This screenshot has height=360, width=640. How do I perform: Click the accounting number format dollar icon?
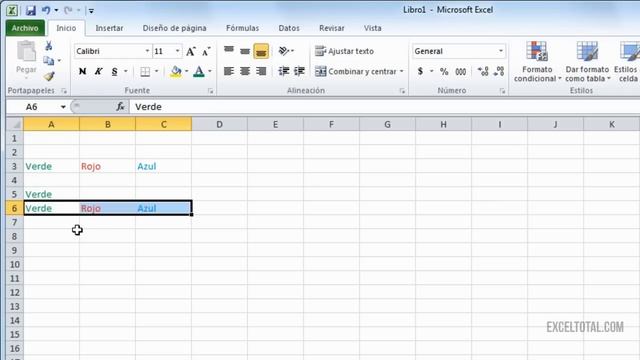pyautogui.click(x=420, y=71)
